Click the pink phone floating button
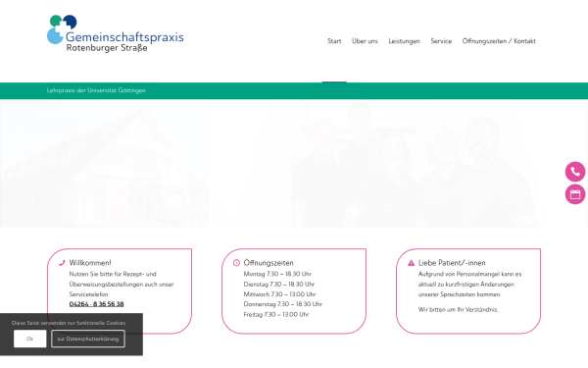This screenshot has width=588, height=368. point(575,172)
